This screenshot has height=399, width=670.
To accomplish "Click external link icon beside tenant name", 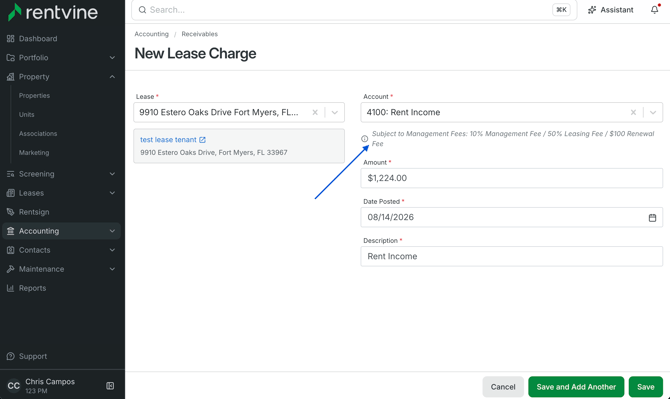I will tap(203, 140).
